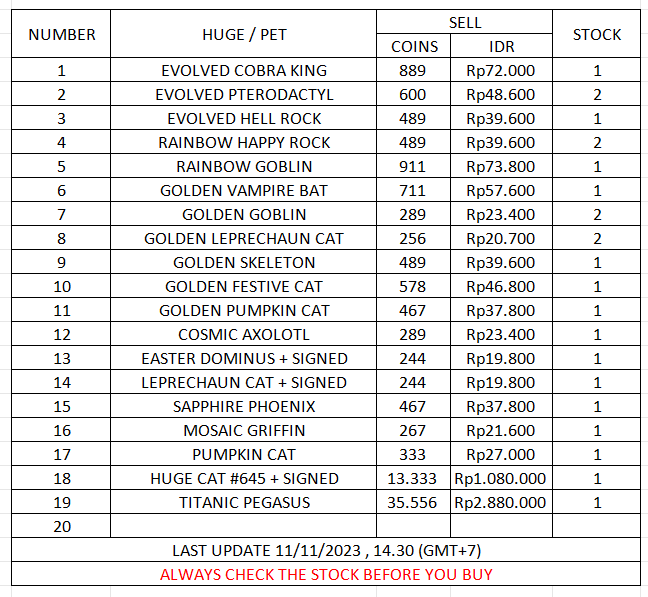Click the red ALWAYS CHECK THE STOCK text
648x597 pixels.
325,574
